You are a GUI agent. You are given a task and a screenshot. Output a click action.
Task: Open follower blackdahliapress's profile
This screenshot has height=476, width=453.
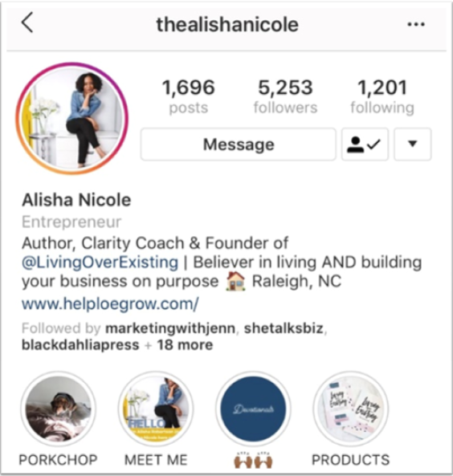(x=80, y=345)
